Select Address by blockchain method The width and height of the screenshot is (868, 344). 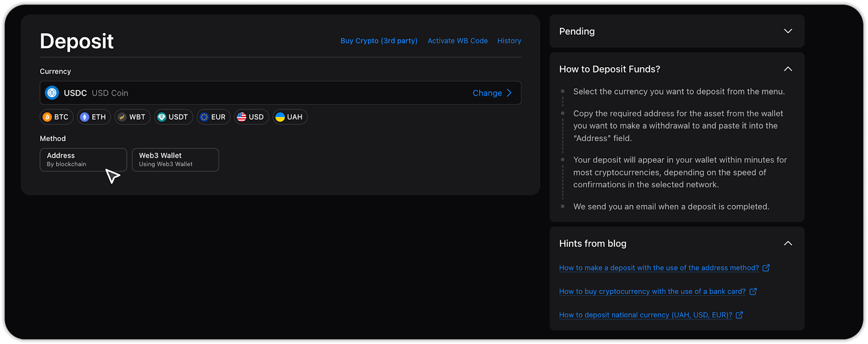83,160
